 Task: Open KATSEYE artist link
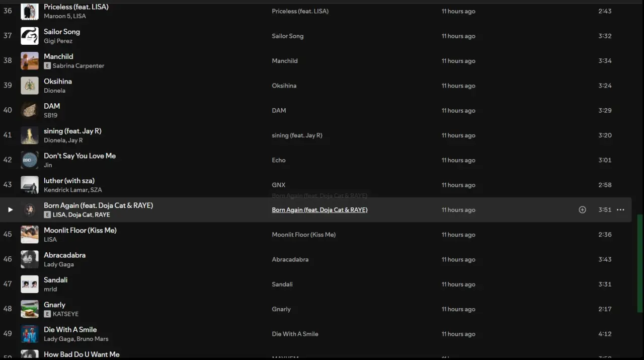point(65,314)
